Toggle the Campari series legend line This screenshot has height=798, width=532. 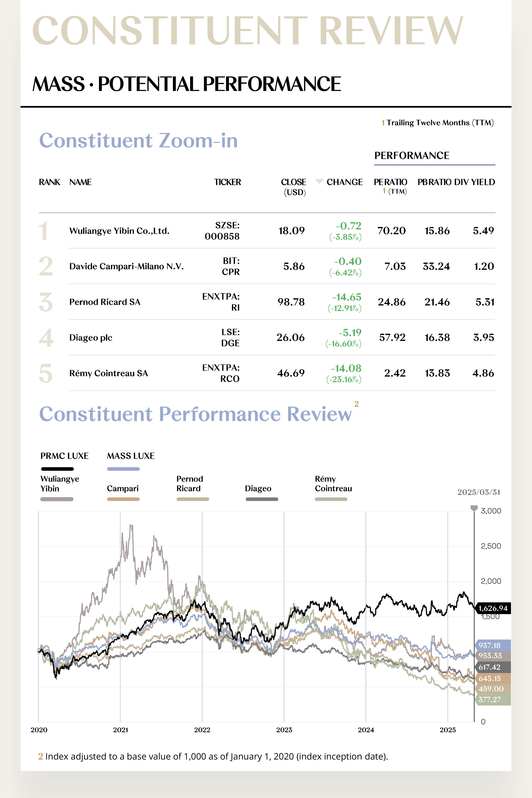pyautogui.click(x=123, y=499)
